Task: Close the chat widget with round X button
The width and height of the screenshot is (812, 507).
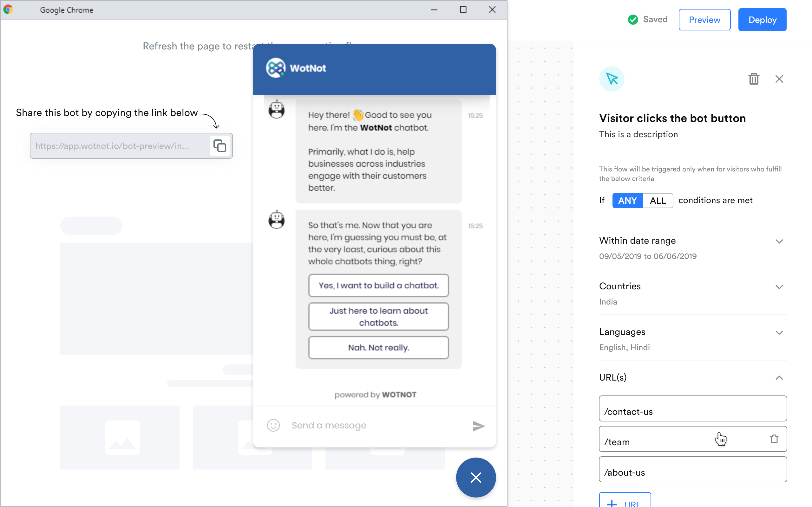Action: (475, 478)
